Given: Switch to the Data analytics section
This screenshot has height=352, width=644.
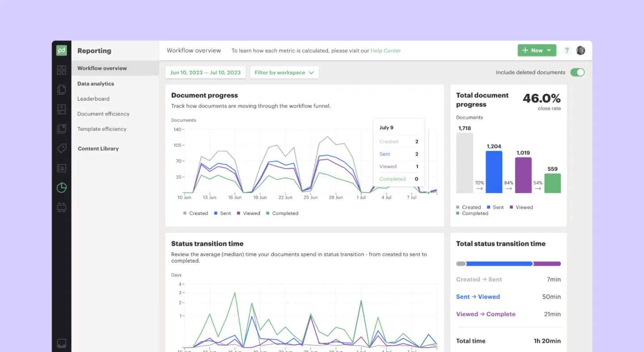Looking at the screenshot, I should point(95,83).
